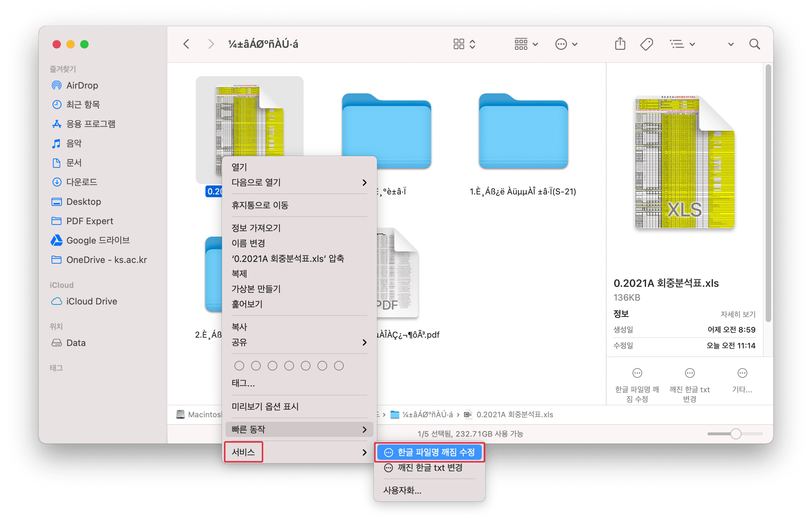The image size is (812, 520).
Task: Select the fourth tag color circle
Action: pos(289,366)
